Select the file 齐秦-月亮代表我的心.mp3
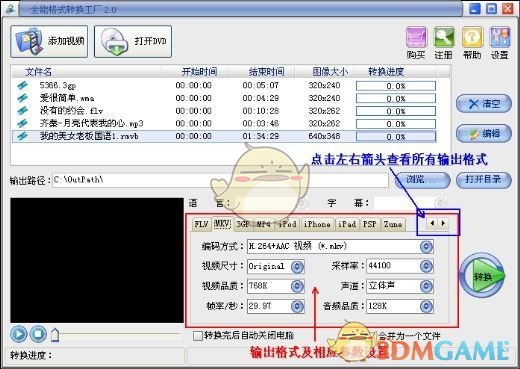This screenshot has height=369, width=520. (224, 124)
